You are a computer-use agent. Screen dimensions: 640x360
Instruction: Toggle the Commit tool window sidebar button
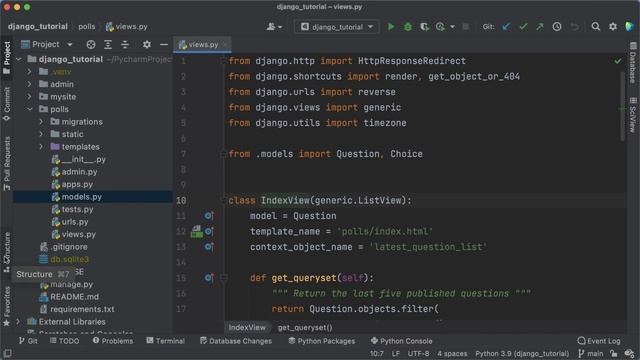coord(7,104)
